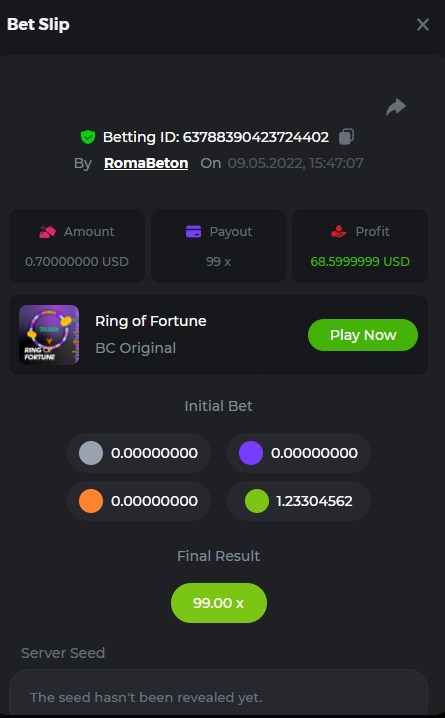Click the green verified shield icon
The height and width of the screenshot is (718, 445).
click(x=88, y=137)
